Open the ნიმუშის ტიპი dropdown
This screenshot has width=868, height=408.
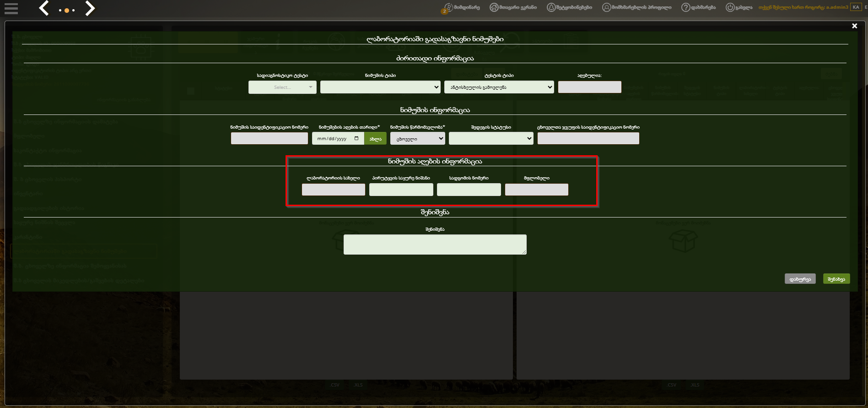[380, 87]
